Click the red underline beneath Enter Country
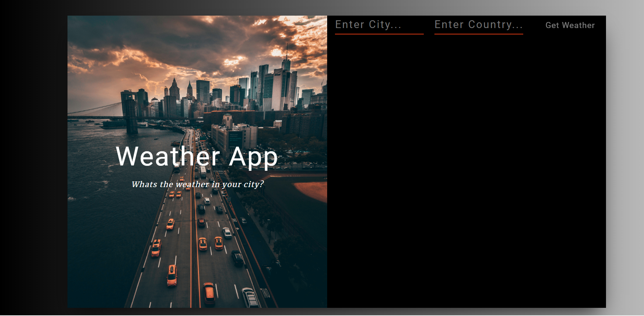This screenshot has width=644, height=316. click(478, 34)
